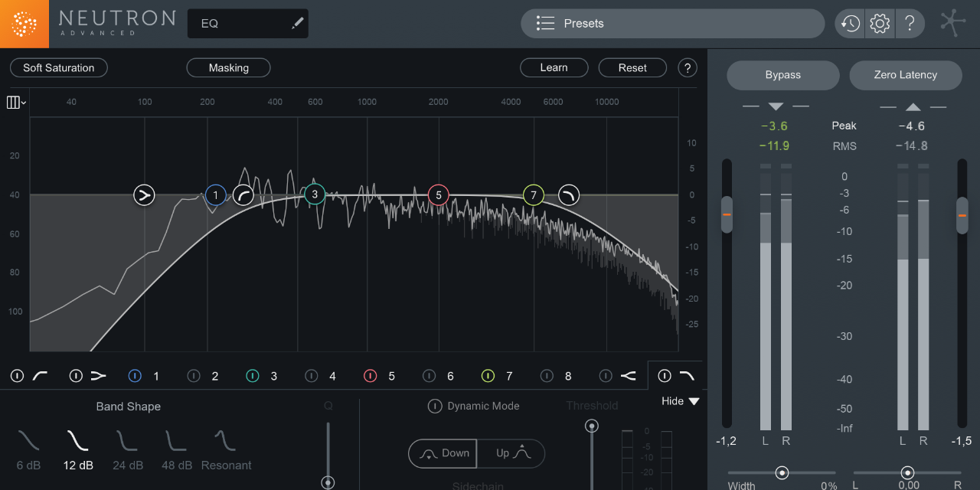Click the Q slider handle

[328, 482]
